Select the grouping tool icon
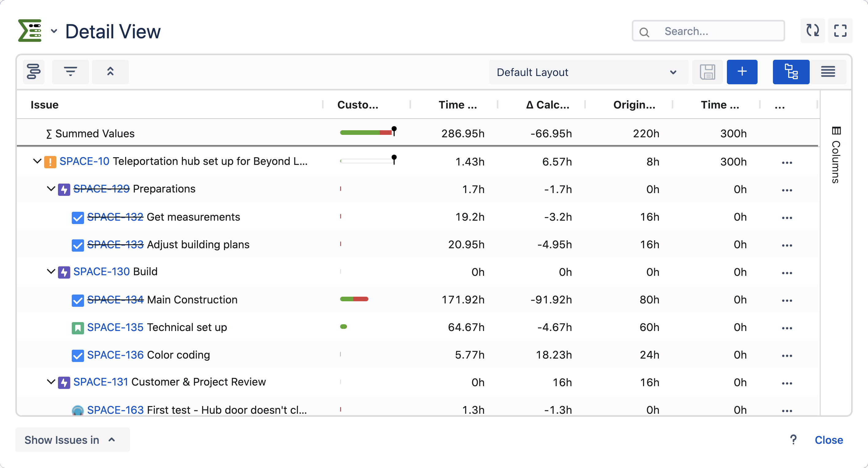The height and width of the screenshot is (468, 868). click(x=34, y=72)
